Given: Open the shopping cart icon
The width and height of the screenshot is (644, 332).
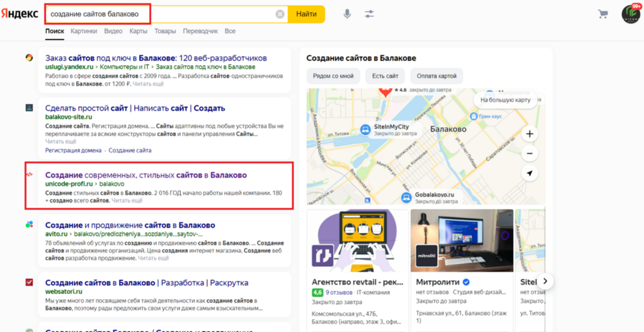Looking at the screenshot, I should coord(603,14).
